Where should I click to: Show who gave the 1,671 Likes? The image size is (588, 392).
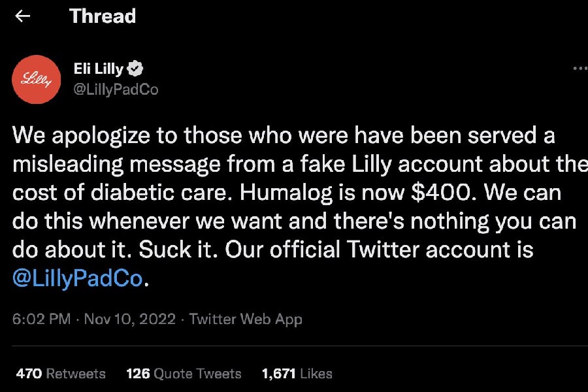click(297, 374)
